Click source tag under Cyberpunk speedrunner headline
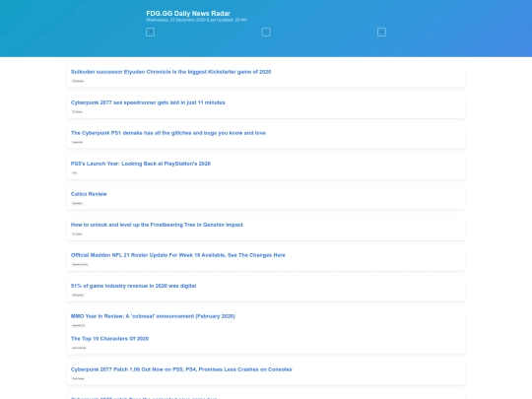Screen dimensions: 532x399 [77, 111]
